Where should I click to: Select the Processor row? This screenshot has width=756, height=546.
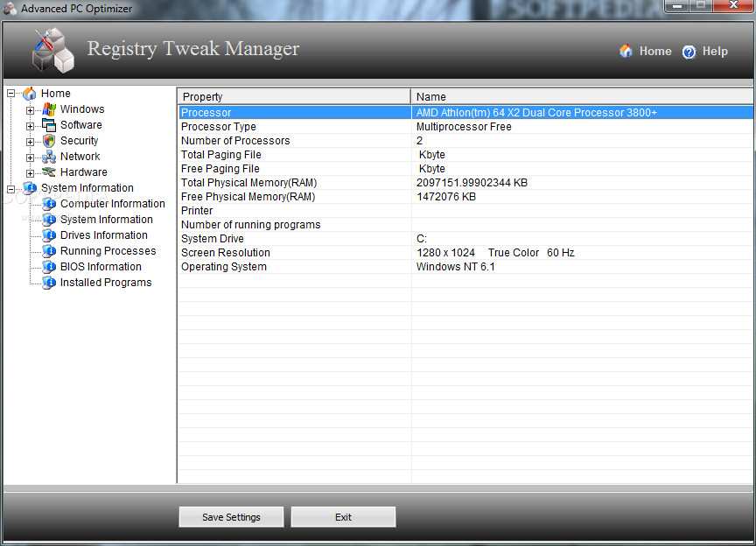[465, 112]
